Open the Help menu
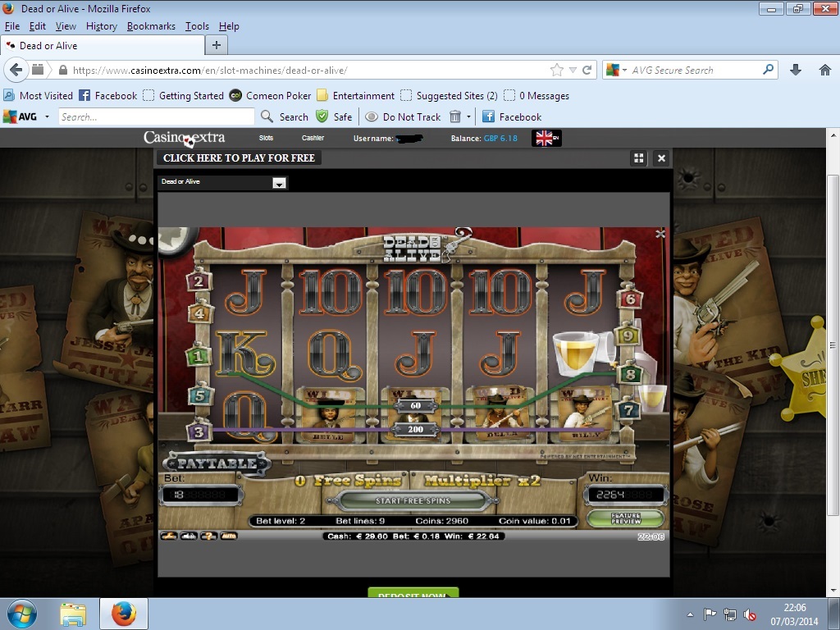This screenshot has height=630, width=840. (x=229, y=26)
